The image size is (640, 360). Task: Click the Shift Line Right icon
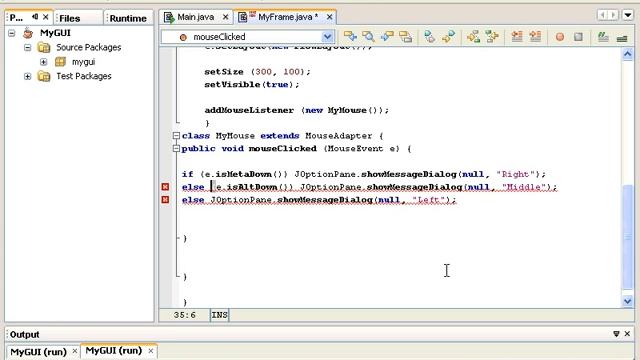(535, 37)
